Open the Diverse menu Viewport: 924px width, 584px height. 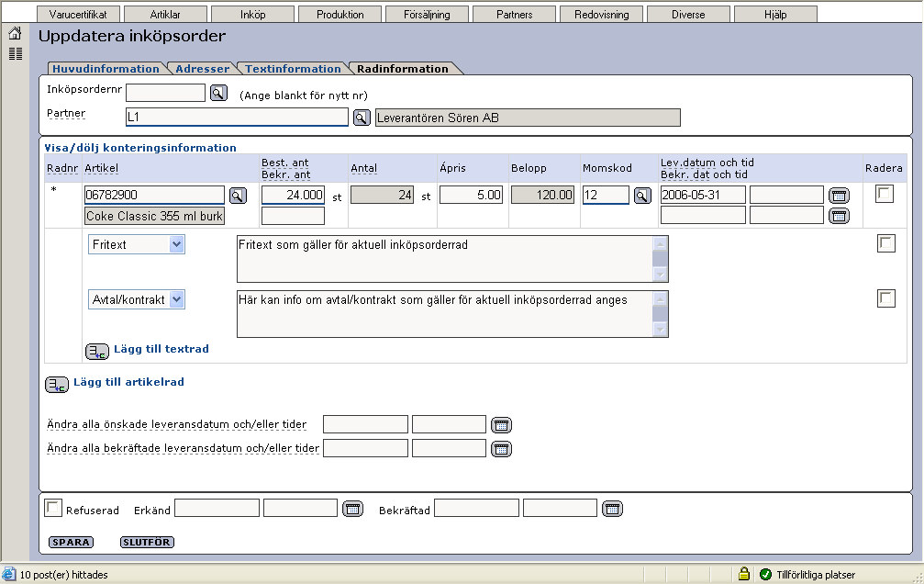point(688,14)
